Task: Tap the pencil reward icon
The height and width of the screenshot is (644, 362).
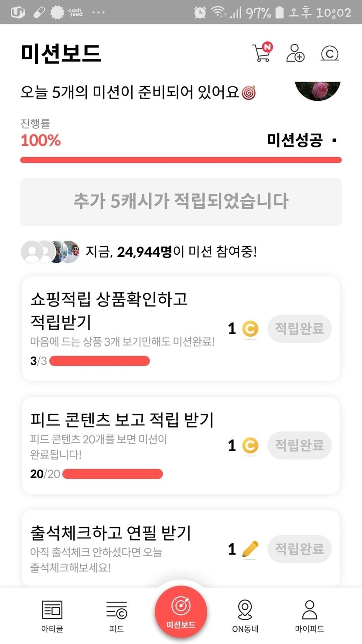Action: (x=250, y=549)
